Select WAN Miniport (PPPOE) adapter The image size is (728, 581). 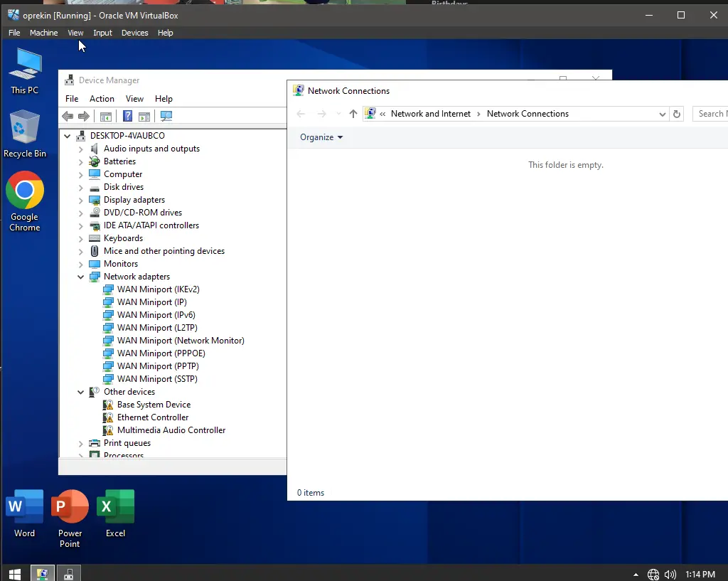(161, 353)
